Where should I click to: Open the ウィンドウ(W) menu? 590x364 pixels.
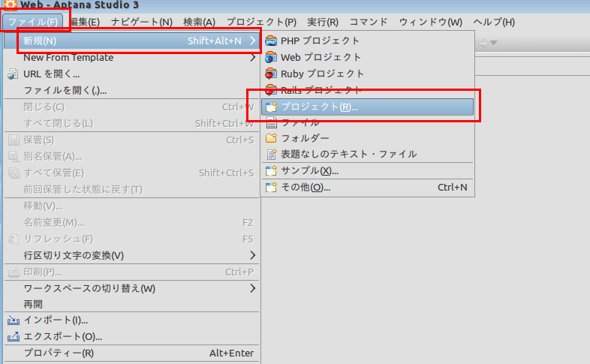(x=430, y=22)
